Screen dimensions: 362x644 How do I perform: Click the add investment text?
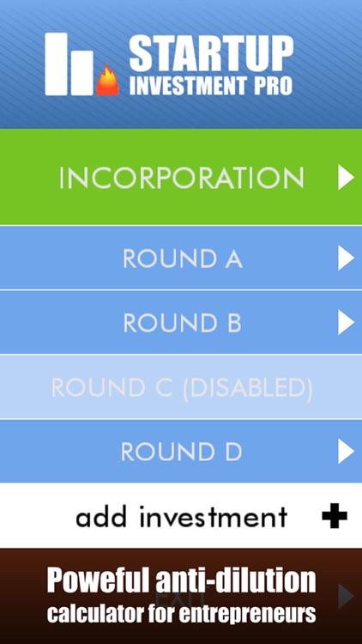click(x=181, y=516)
